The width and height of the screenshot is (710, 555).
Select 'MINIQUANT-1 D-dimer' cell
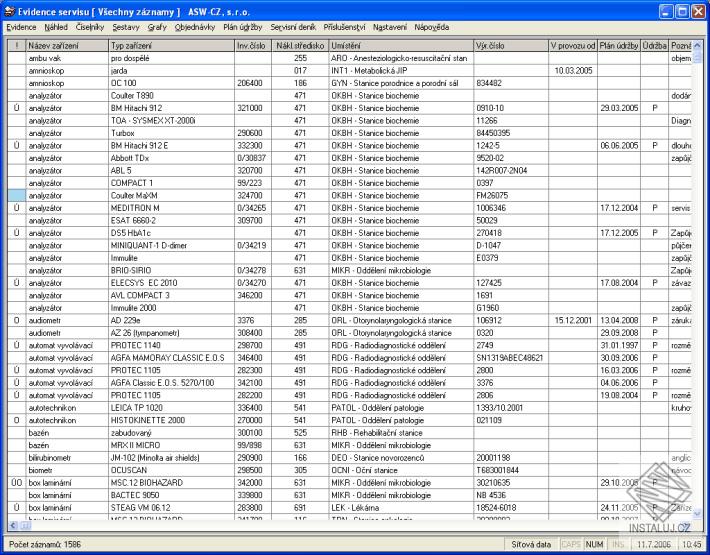click(x=172, y=245)
